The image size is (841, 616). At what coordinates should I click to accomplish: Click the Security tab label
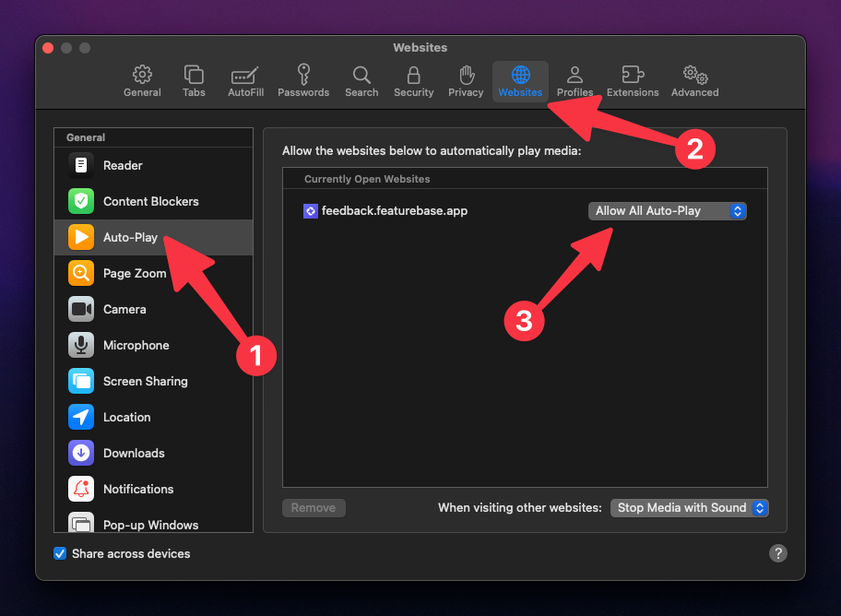pyautogui.click(x=413, y=92)
